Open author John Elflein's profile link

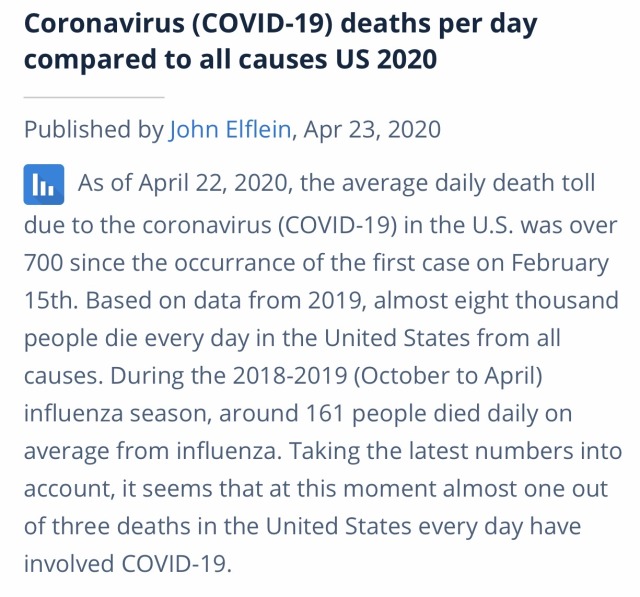tap(230, 130)
